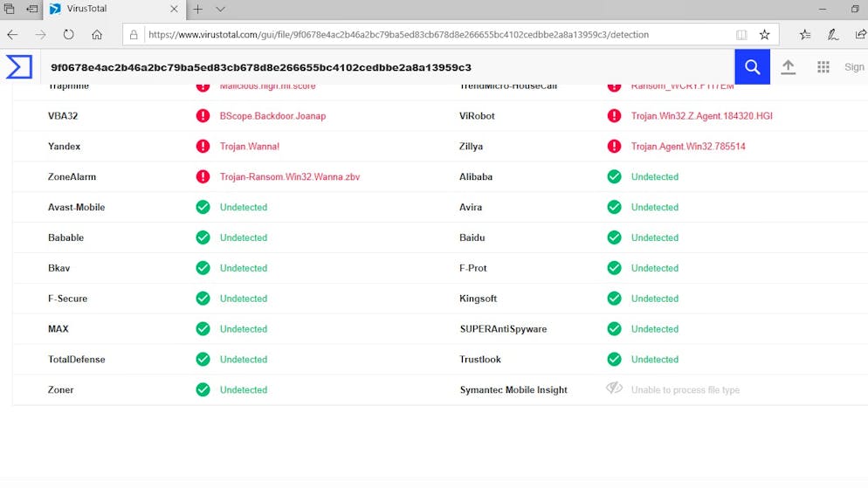This screenshot has width=868, height=488.
Task: Click the hash search input field
Action: (388, 67)
